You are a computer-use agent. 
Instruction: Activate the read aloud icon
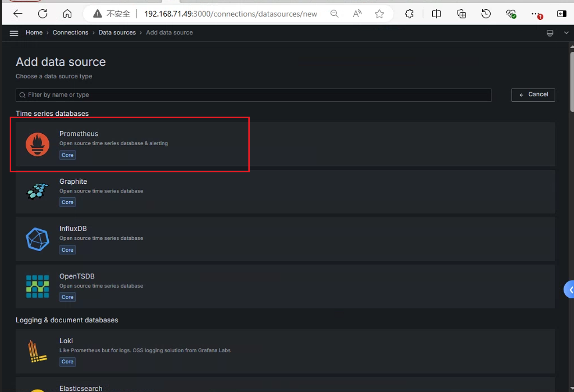pos(357,14)
